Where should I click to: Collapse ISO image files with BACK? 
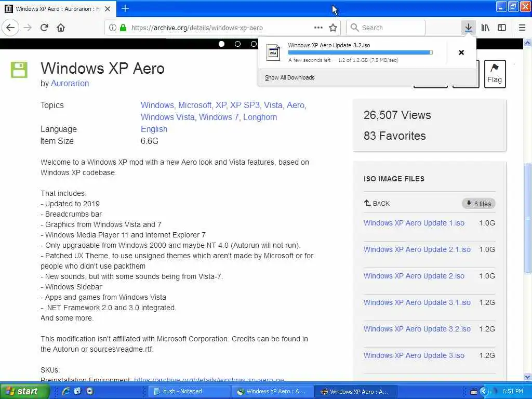click(377, 203)
